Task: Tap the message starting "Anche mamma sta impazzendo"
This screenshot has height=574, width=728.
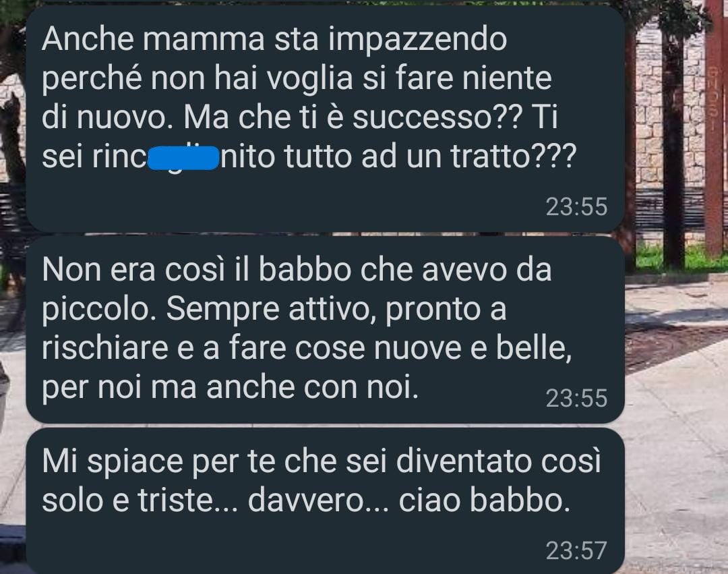Action: 325,119
